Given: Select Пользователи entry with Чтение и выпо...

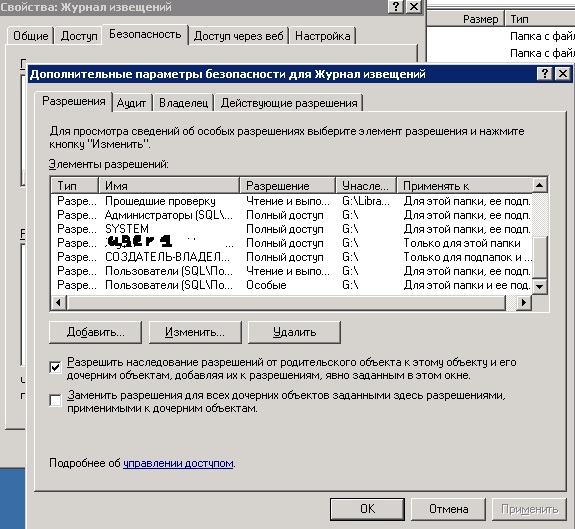Looking at the screenshot, I should pyautogui.click(x=292, y=271).
